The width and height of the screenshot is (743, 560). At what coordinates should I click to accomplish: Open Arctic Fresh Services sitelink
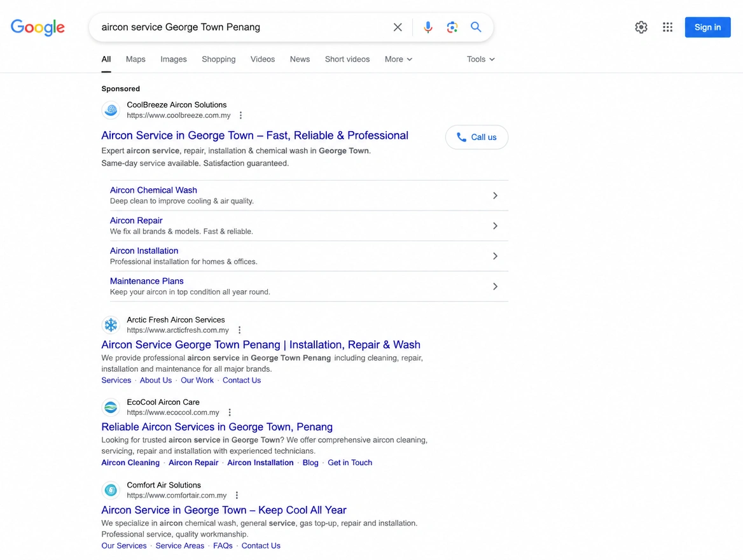tap(116, 381)
